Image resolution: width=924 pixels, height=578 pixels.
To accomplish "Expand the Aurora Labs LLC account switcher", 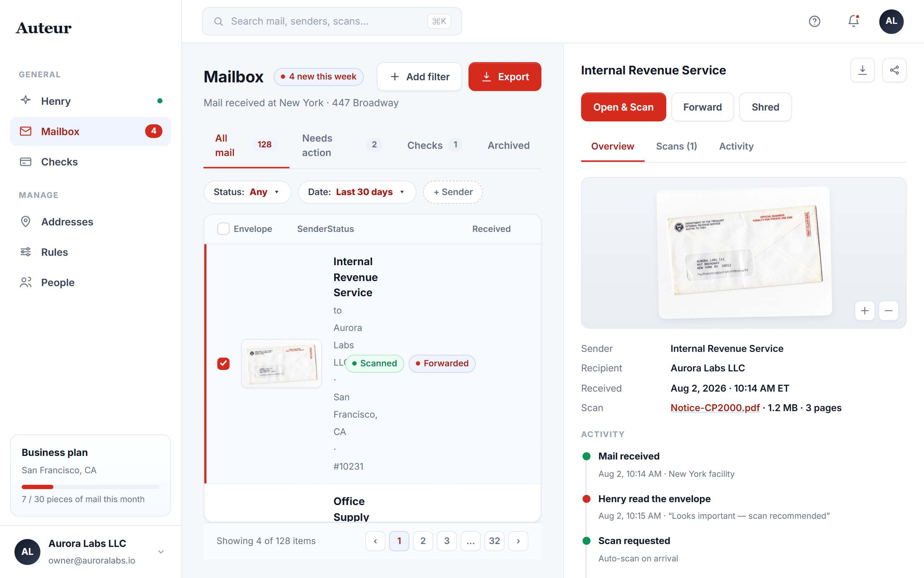I will coord(161,552).
